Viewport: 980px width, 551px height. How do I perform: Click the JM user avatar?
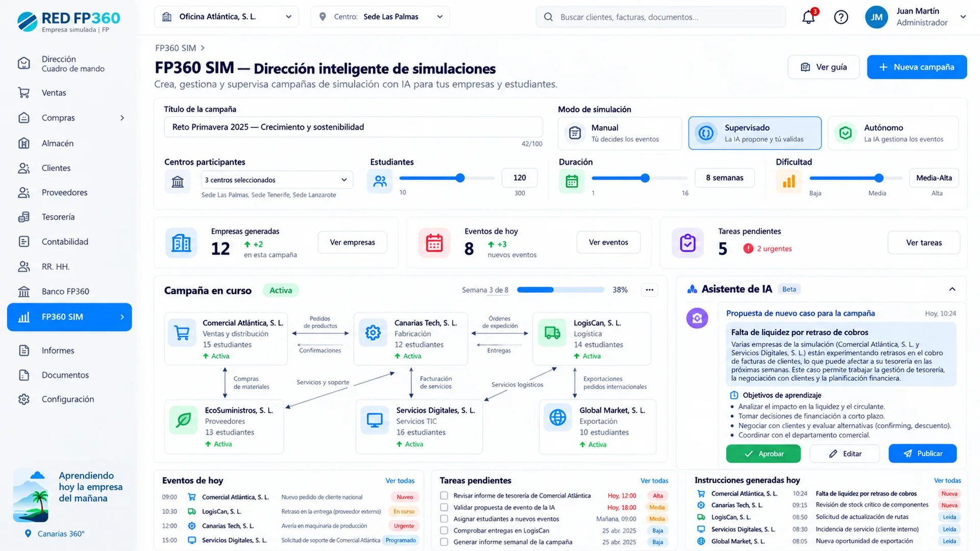tap(876, 17)
